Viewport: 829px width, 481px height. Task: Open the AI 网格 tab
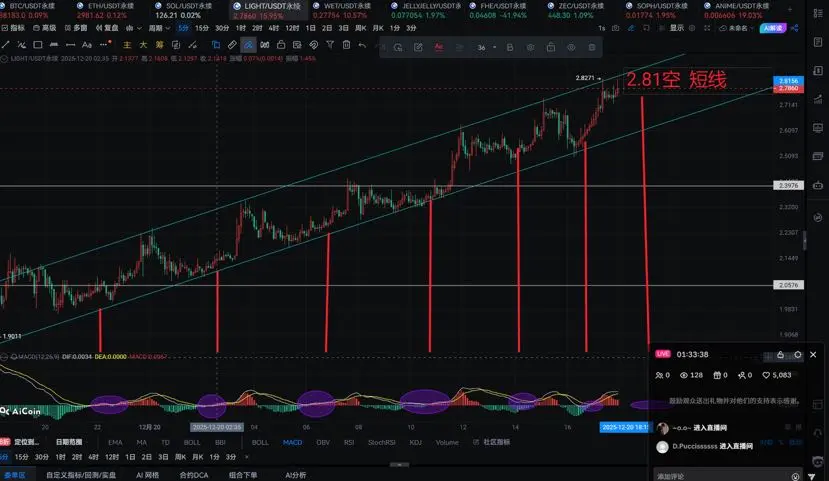(x=148, y=475)
